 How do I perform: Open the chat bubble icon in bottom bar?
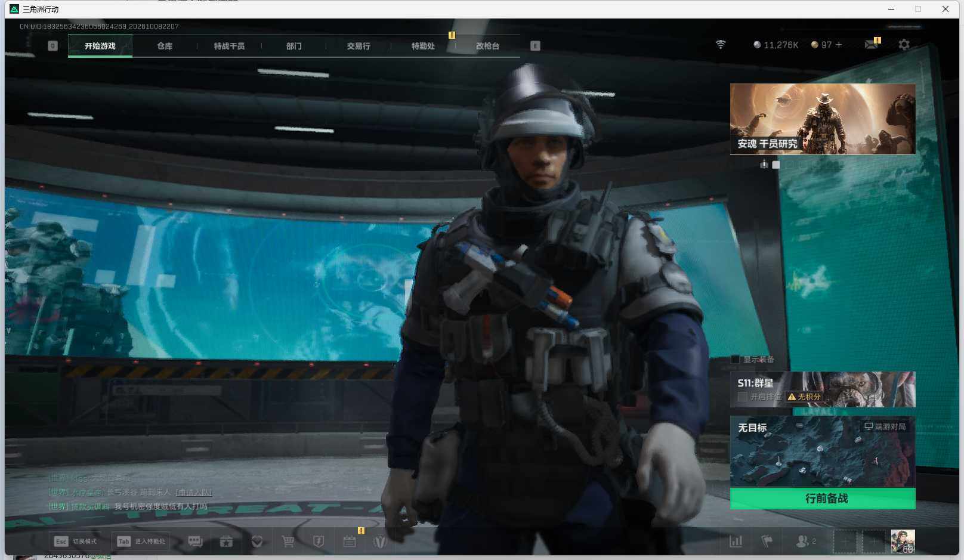pos(195,541)
